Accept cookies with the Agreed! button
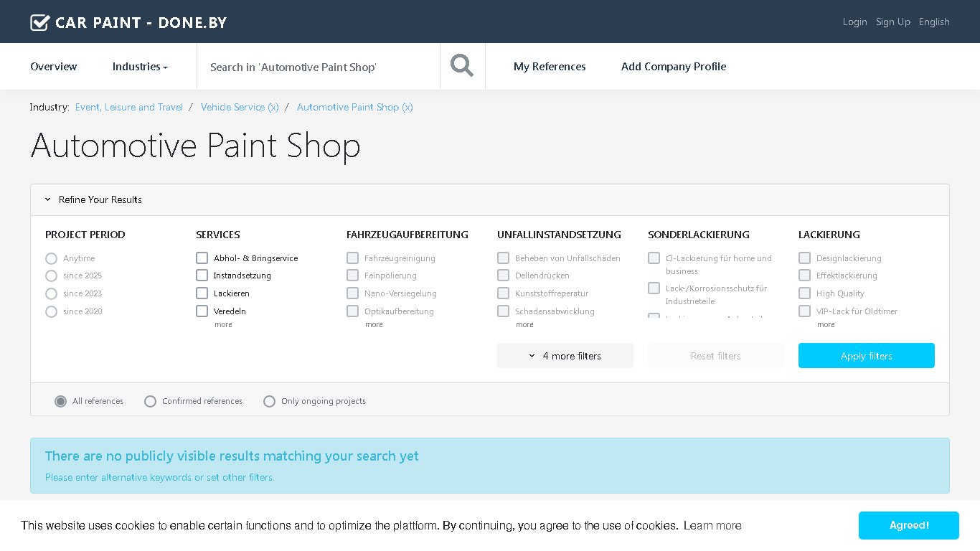This screenshot has width=980, height=551. click(909, 525)
